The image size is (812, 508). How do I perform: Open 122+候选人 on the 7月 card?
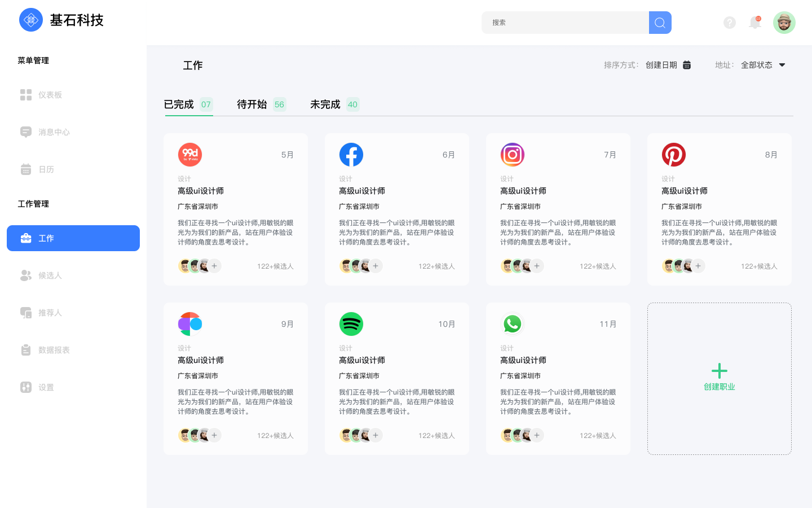click(598, 266)
